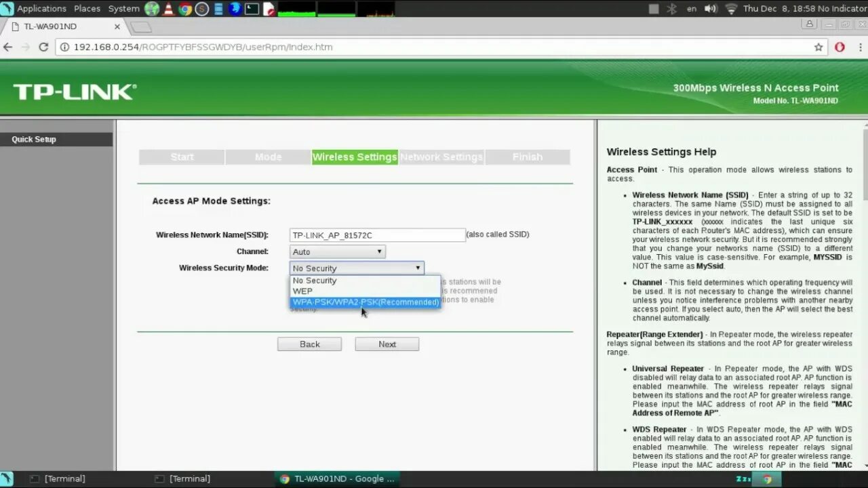Click the show desktop icon in bottom panel

click(8, 479)
